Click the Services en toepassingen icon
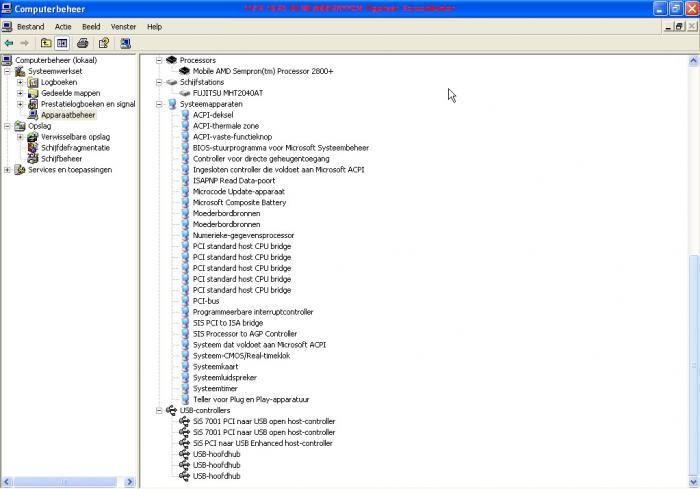Screen dimensions: 700x489 20,170
